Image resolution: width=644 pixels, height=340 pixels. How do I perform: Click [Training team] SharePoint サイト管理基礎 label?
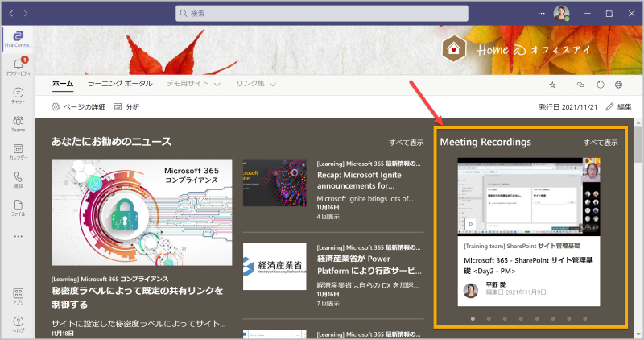pos(522,246)
